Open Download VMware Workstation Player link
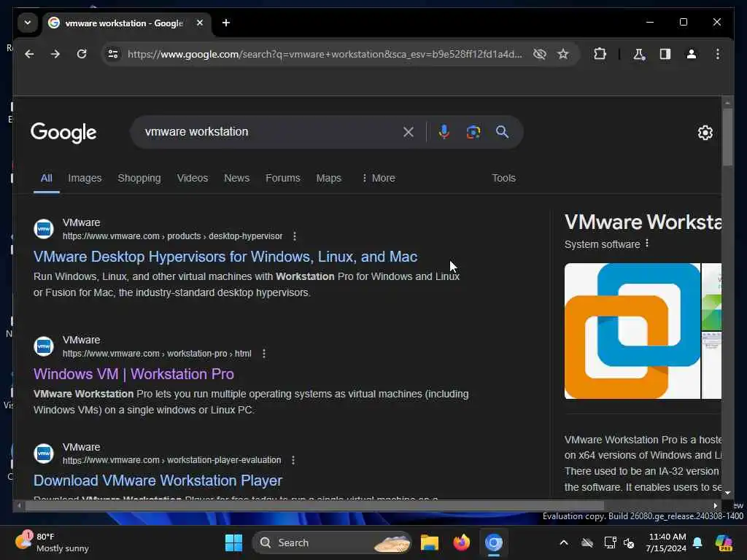 tap(158, 481)
